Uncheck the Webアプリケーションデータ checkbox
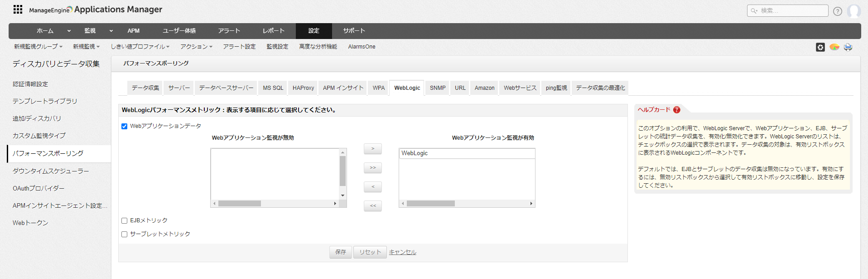 (124, 127)
